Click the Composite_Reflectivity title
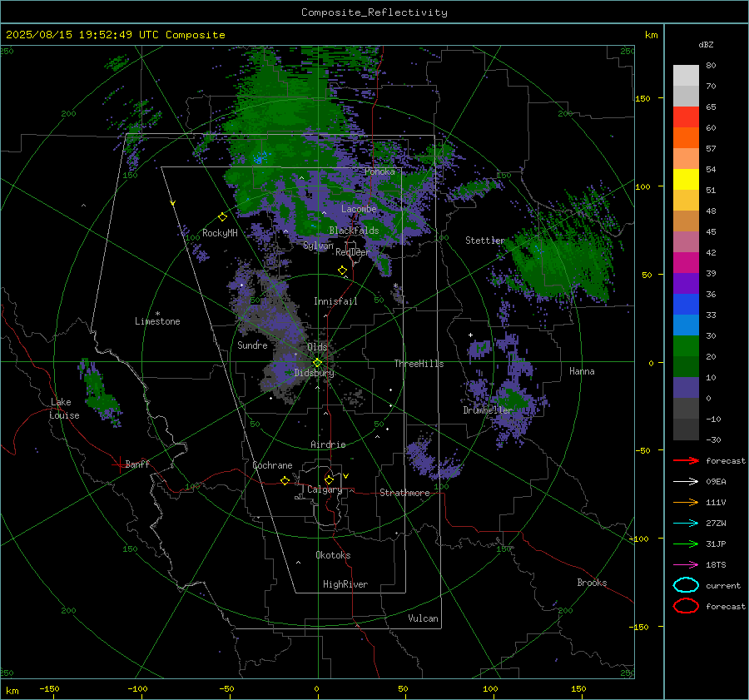 (374, 12)
